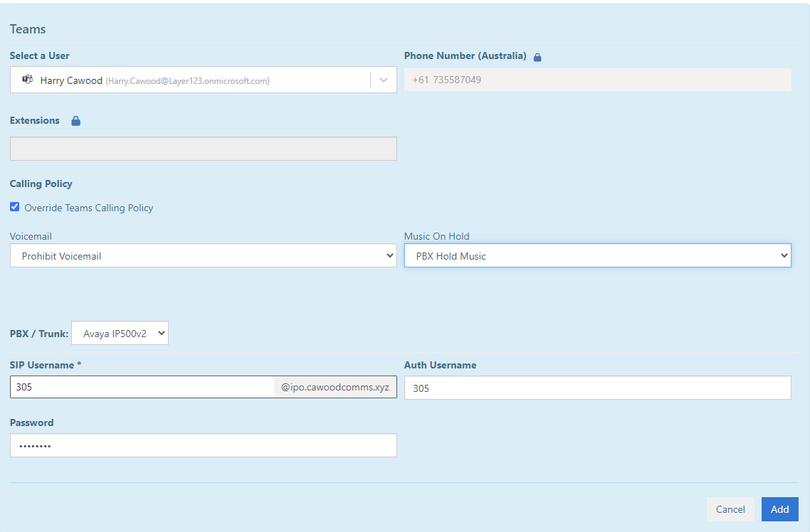Click the lock icon next to Phone Number
Image resolution: width=810 pixels, height=532 pixels.
(x=537, y=57)
